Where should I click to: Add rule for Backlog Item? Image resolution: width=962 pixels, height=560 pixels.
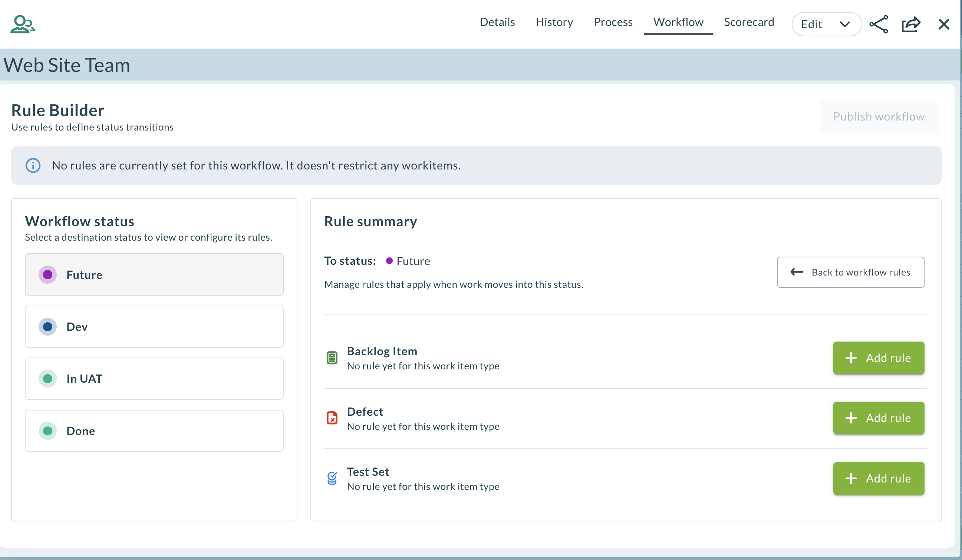click(x=879, y=358)
